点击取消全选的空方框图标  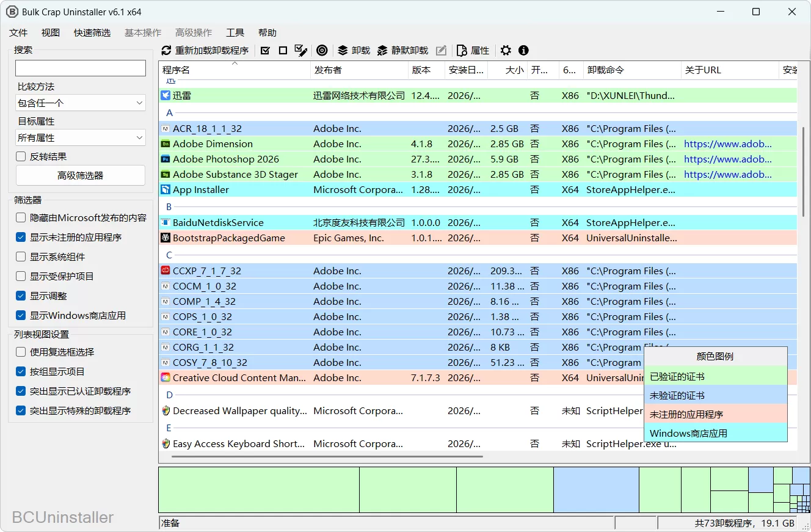click(282, 51)
